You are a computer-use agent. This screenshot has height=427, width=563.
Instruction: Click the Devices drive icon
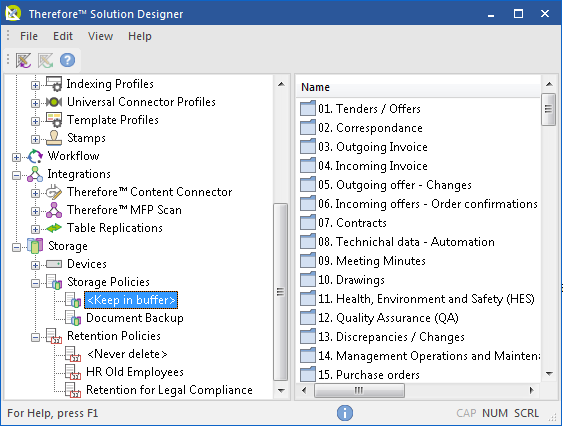tap(54, 264)
